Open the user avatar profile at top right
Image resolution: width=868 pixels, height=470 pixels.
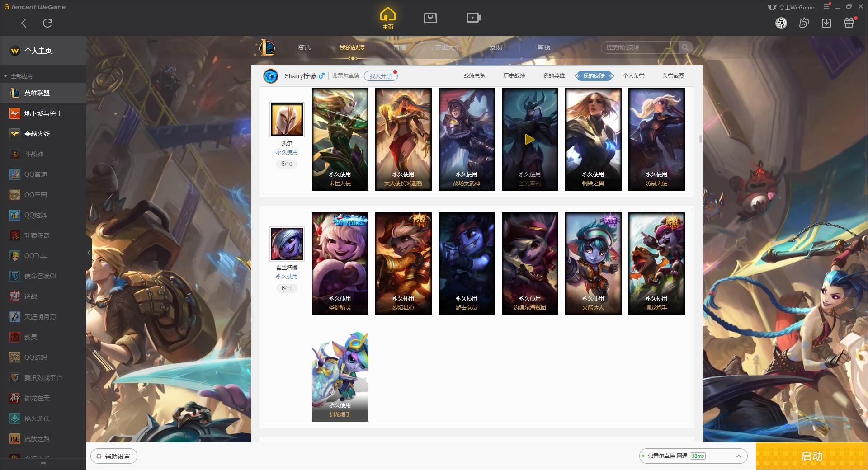coord(781,23)
